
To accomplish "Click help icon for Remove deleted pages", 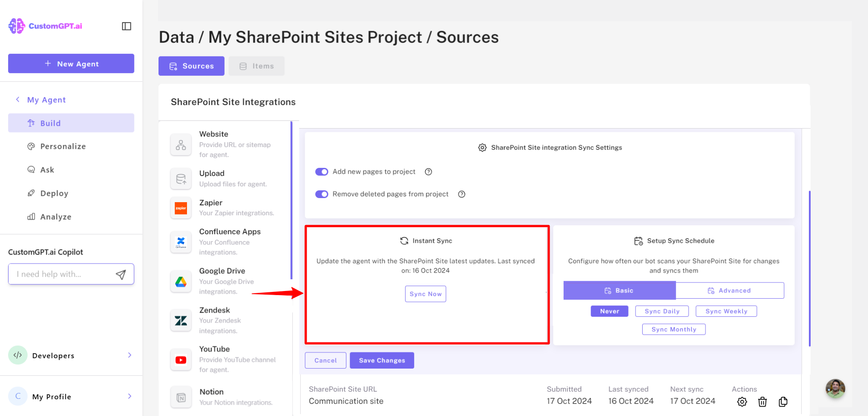I will click(462, 194).
